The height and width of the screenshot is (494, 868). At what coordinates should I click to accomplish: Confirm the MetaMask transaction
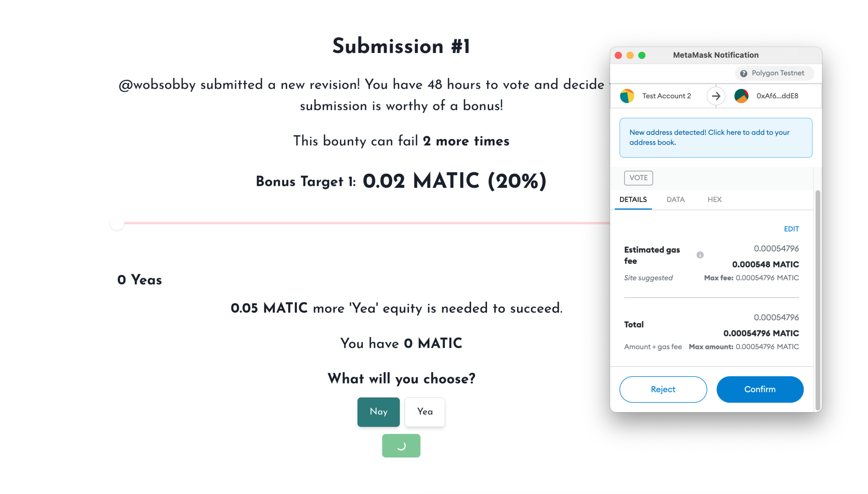(759, 389)
